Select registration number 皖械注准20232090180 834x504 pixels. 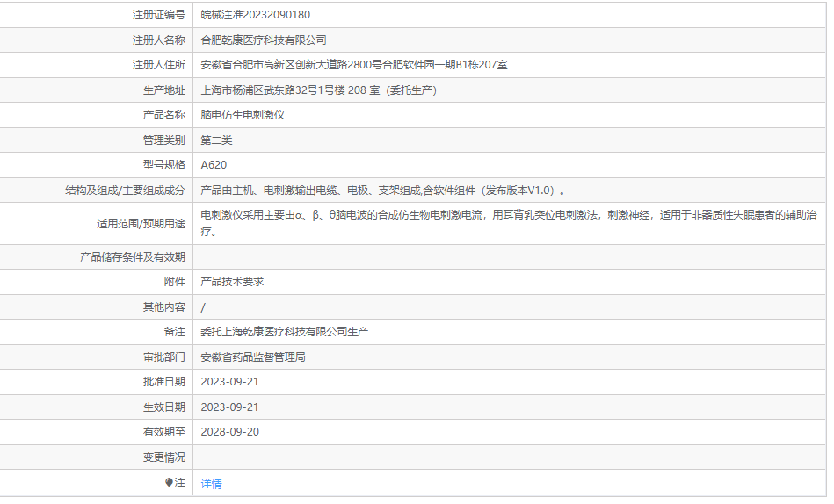pos(256,15)
